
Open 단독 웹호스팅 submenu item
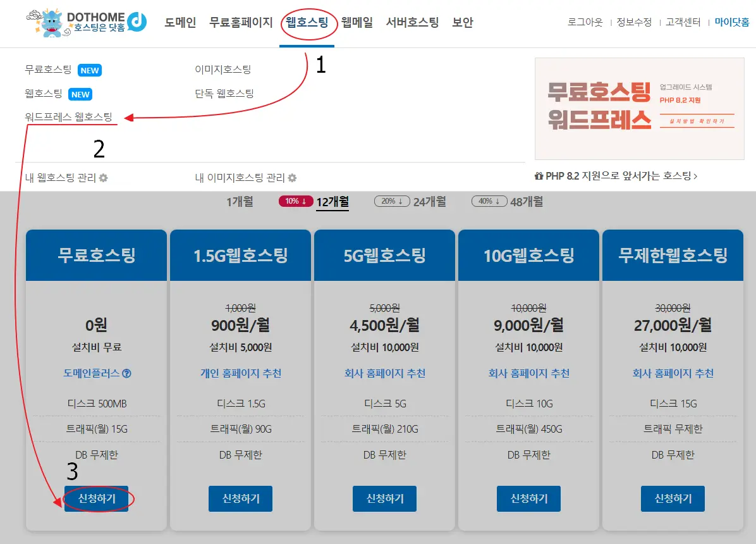(x=224, y=93)
